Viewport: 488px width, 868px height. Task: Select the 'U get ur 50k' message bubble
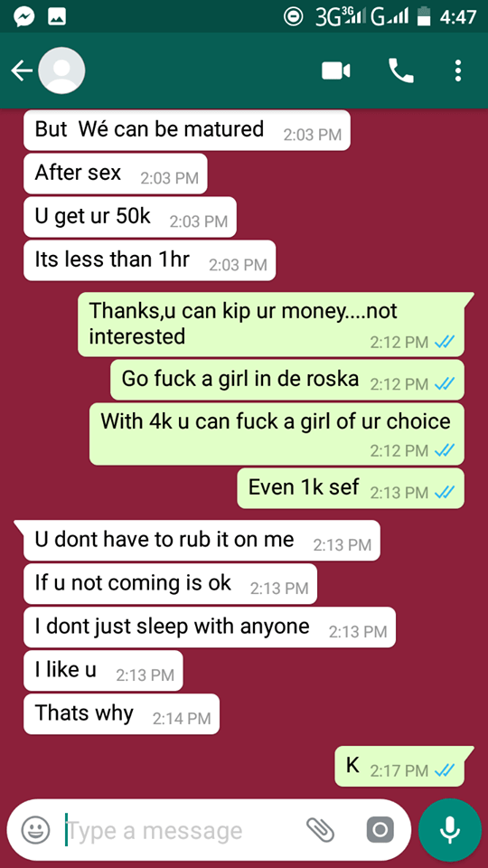click(130, 217)
